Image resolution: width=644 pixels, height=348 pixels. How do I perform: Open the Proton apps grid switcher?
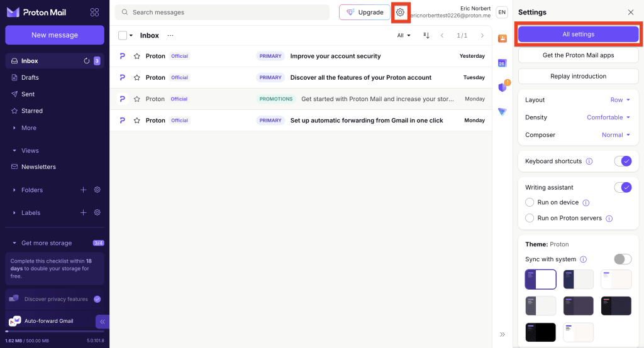[x=94, y=13]
